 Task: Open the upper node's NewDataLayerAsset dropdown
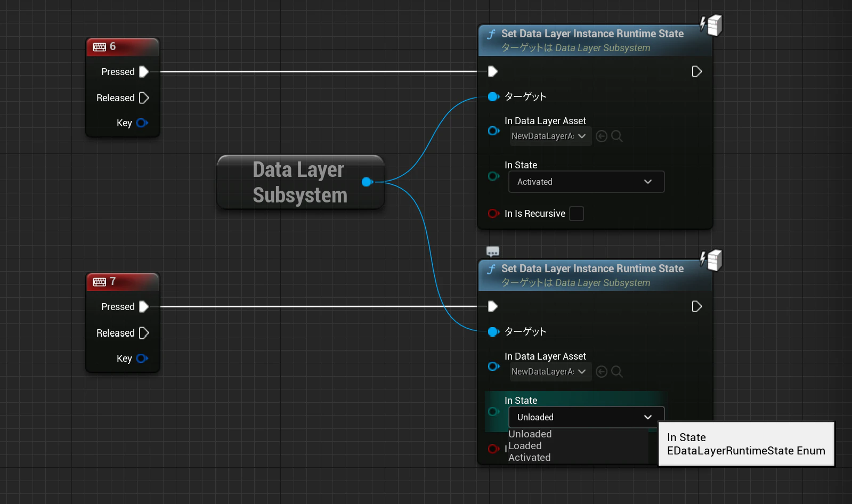pyautogui.click(x=550, y=136)
